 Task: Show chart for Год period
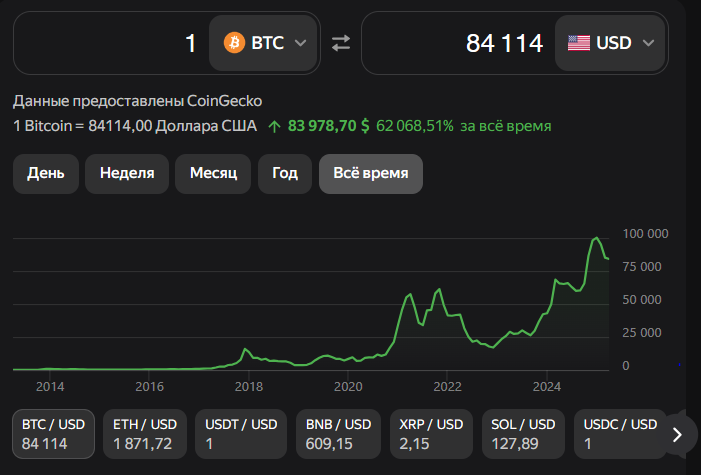click(x=285, y=173)
